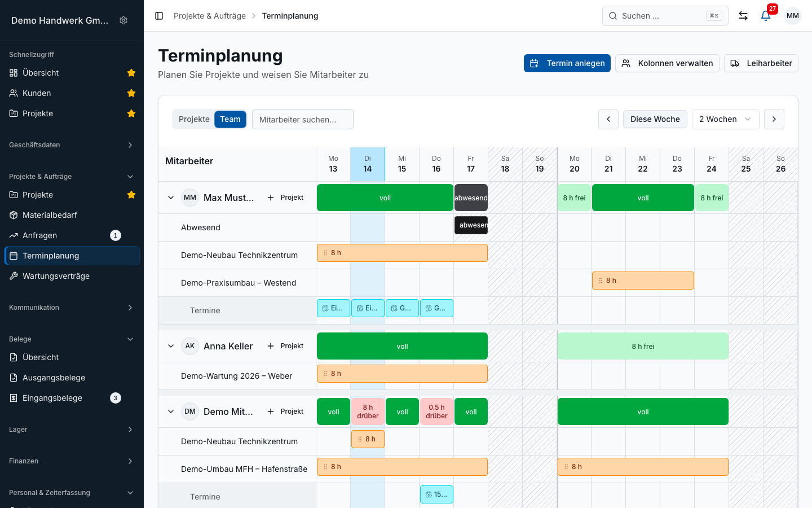This screenshot has width=812, height=508.
Task: Click Demo Mitarbeiter's Technikzentrum 8 h block
Action: (x=368, y=439)
